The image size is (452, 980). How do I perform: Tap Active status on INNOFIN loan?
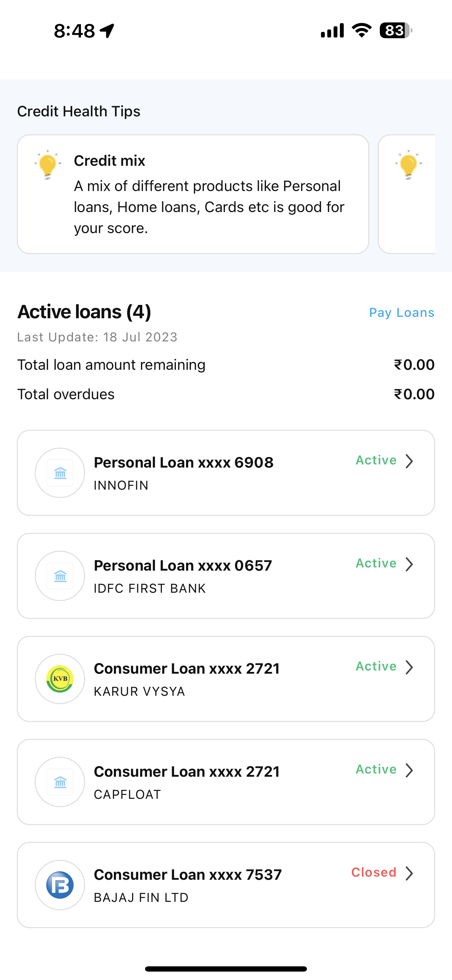tap(376, 460)
